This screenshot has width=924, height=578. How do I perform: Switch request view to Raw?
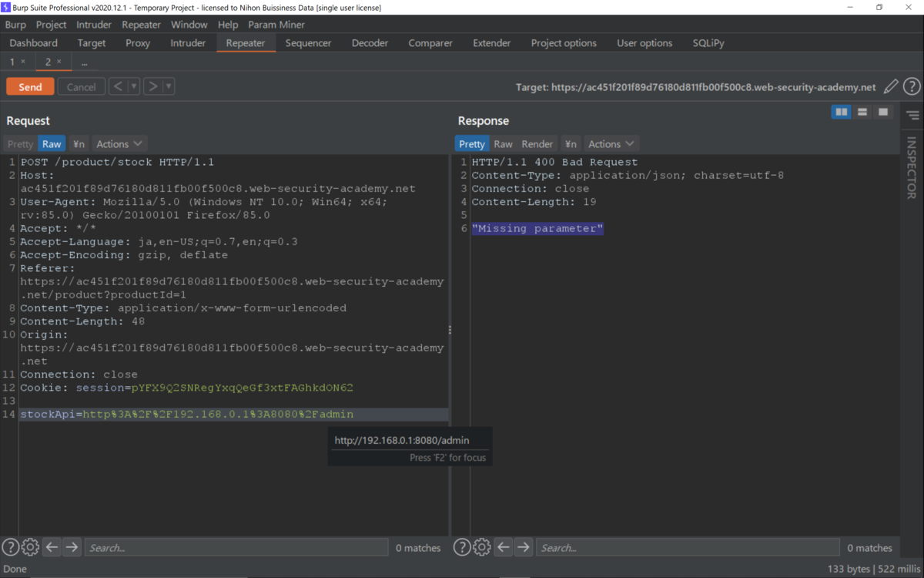pos(52,144)
